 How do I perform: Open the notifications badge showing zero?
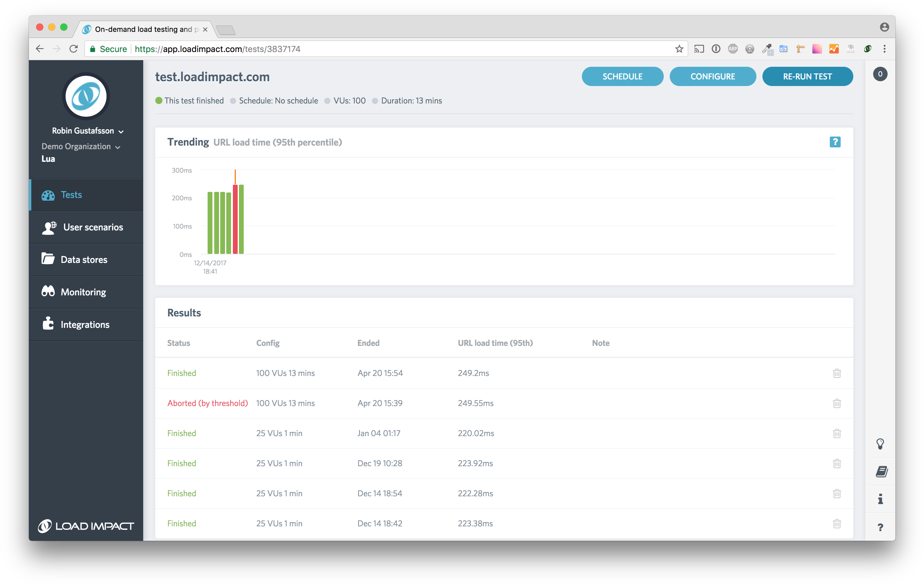[881, 74]
